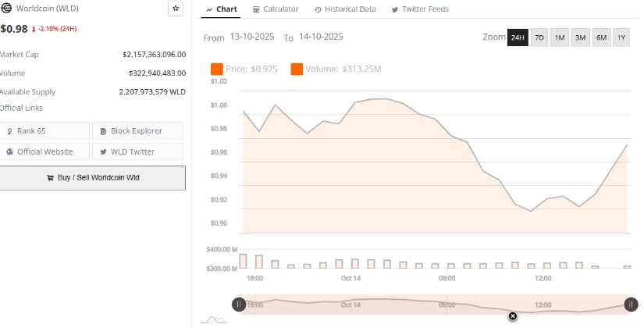Click the Worldcoin logo icon
Image resolution: width=644 pixels, height=328 pixels.
click(6, 8)
